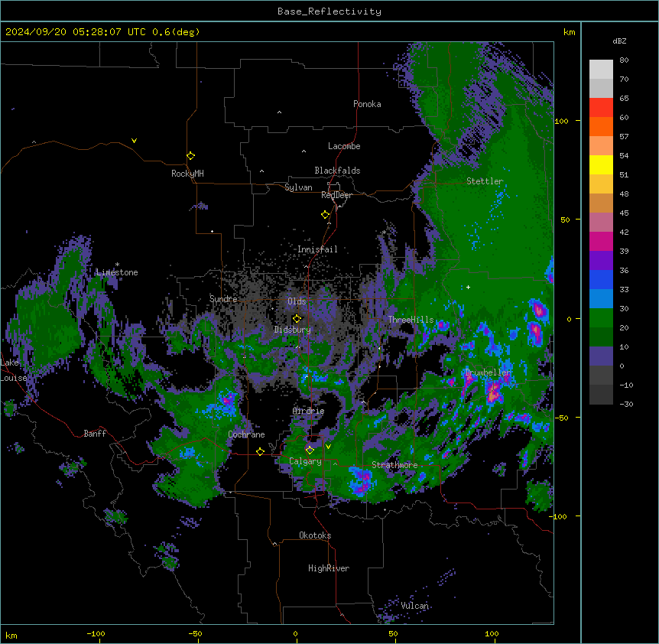Select the Drumheller city label
659x644 pixels.
pyautogui.click(x=488, y=372)
